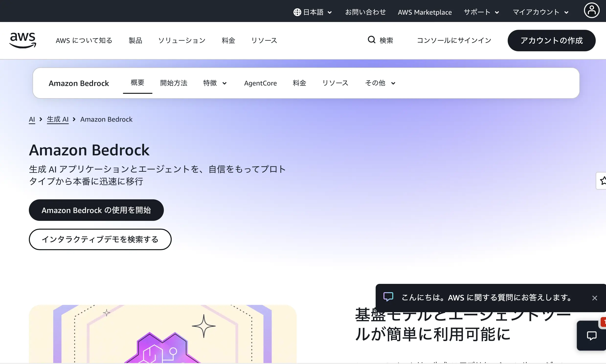Click the magnifying glass search icon
Screen dimensions: 606x364
tap(371, 40)
